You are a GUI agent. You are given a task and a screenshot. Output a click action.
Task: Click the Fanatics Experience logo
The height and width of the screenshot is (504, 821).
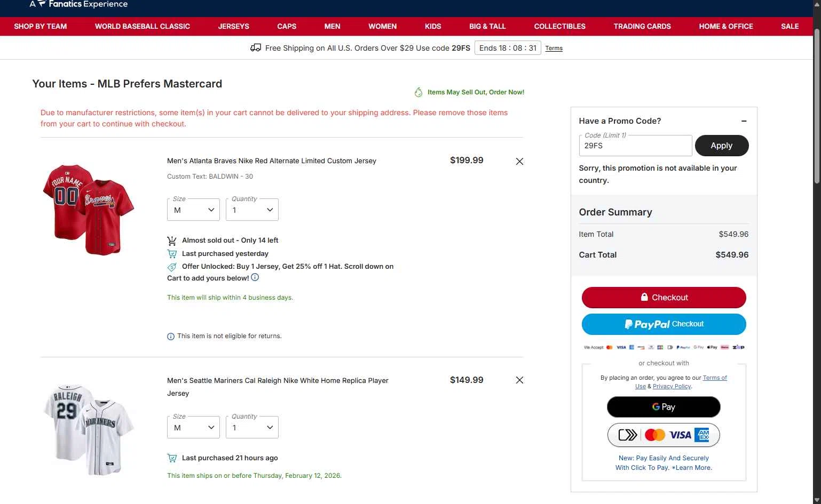(x=78, y=4)
